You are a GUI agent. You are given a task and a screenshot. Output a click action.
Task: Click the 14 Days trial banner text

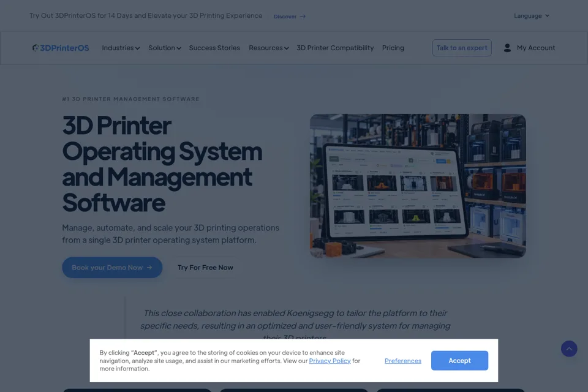(146, 16)
